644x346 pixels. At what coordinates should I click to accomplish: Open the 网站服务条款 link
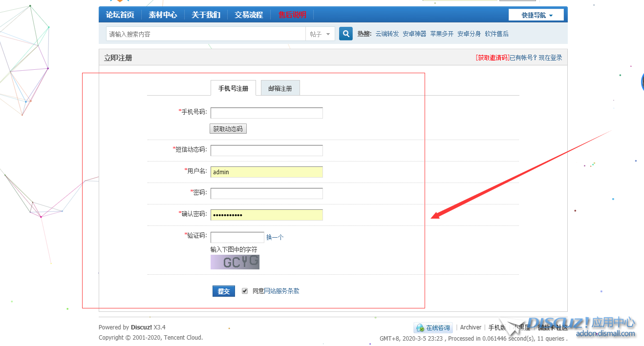click(281, 291)
